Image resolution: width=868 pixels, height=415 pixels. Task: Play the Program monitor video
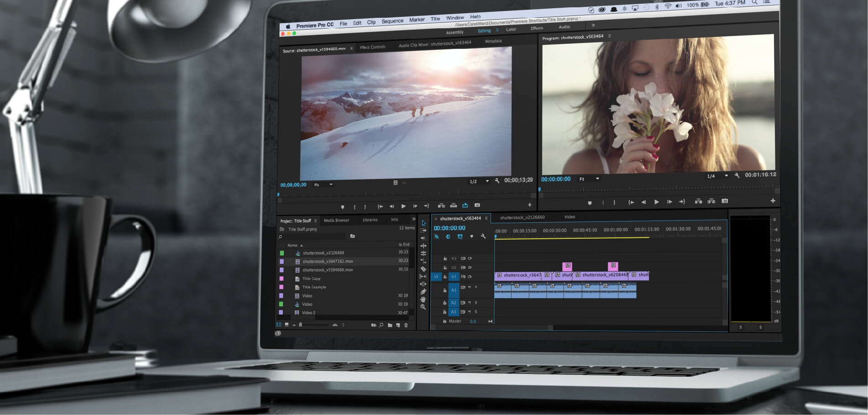(x=656, y=202)
